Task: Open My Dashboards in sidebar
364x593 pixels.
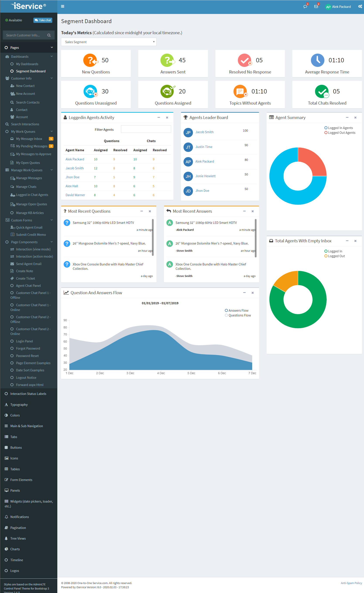Action: (27, 64)
